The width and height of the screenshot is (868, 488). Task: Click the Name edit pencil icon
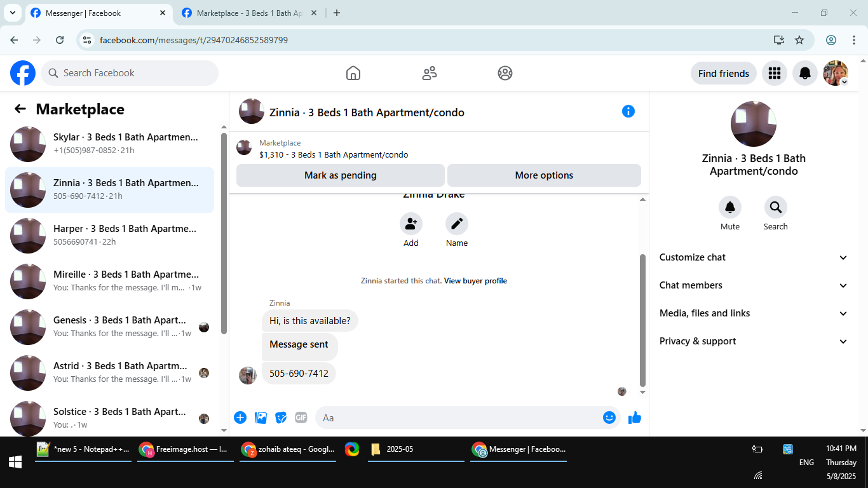(x=457, y=224)
